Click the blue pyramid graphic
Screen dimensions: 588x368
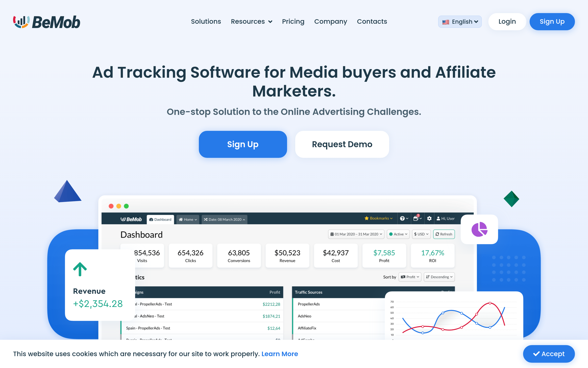(67, 192)
